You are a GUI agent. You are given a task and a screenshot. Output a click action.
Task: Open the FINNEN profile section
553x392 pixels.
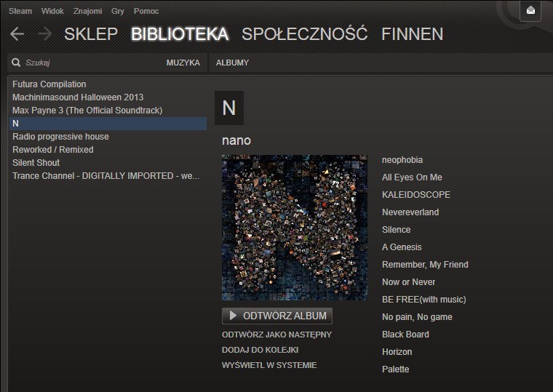click(413, 34)
